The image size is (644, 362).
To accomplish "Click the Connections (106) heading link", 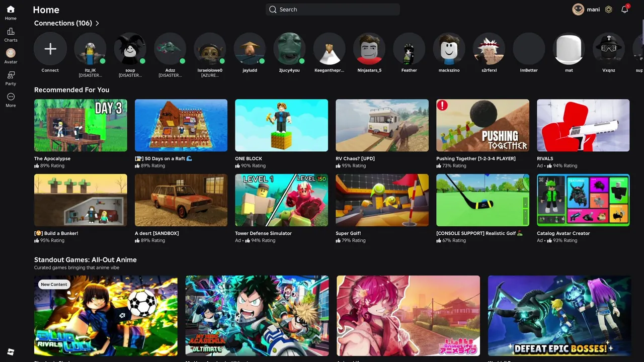I will pos(63,23).
